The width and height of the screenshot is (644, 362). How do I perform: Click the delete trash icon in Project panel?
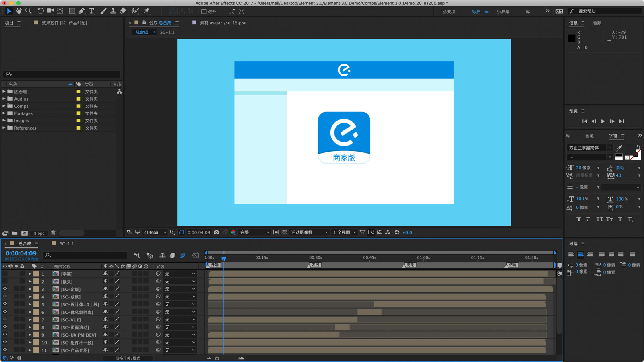(x=53, y=233)
